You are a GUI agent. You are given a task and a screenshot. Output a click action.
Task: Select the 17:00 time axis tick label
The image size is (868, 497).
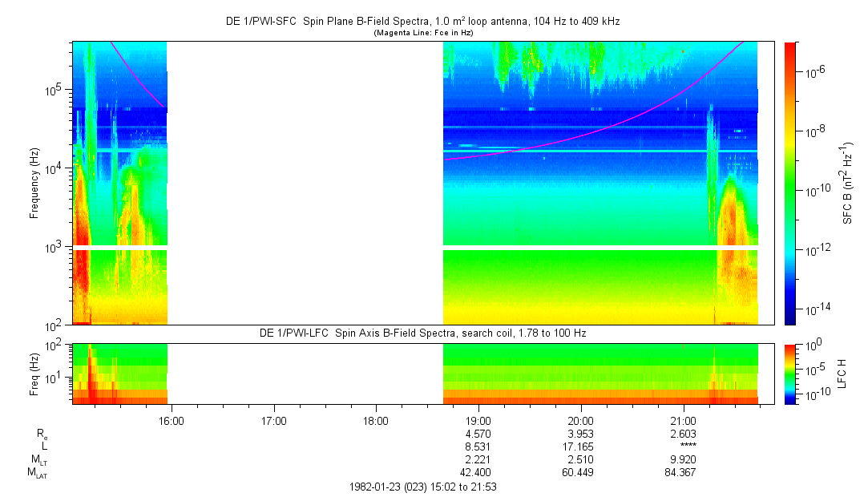tap(273, 419)
